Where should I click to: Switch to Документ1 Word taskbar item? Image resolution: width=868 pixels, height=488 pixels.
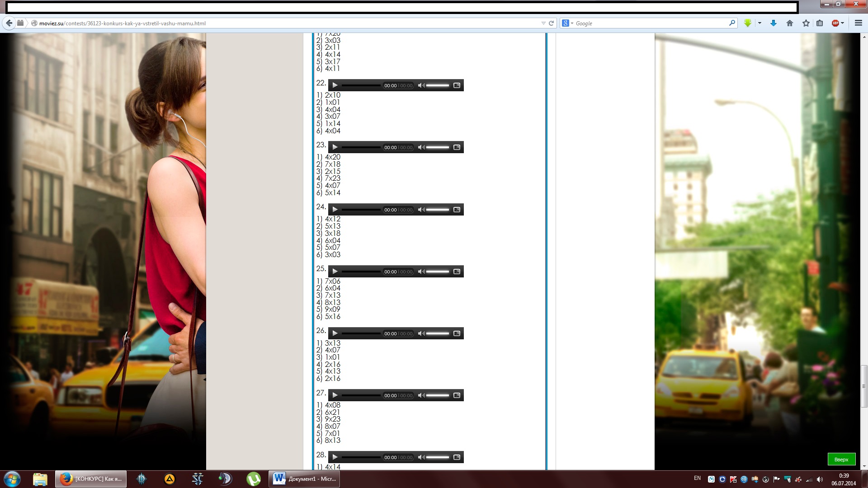click(305, 479)
